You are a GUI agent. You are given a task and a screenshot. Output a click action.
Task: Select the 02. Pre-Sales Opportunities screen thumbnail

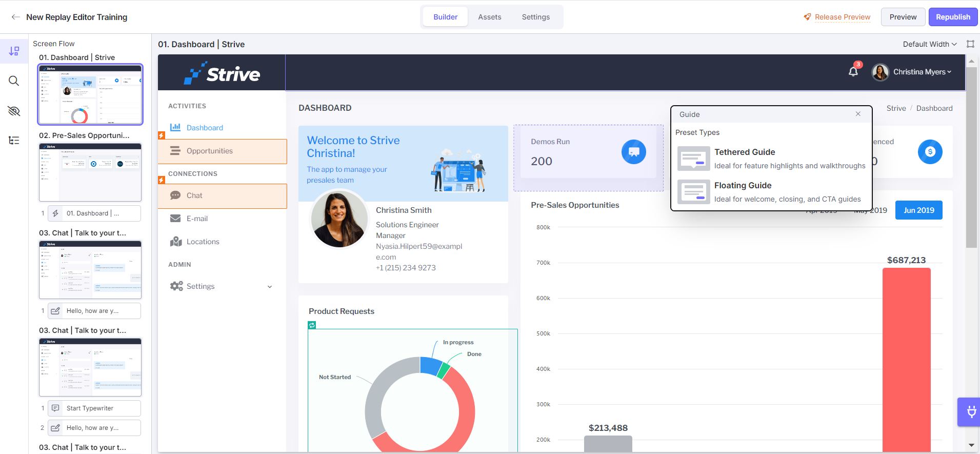pos(90,172)
